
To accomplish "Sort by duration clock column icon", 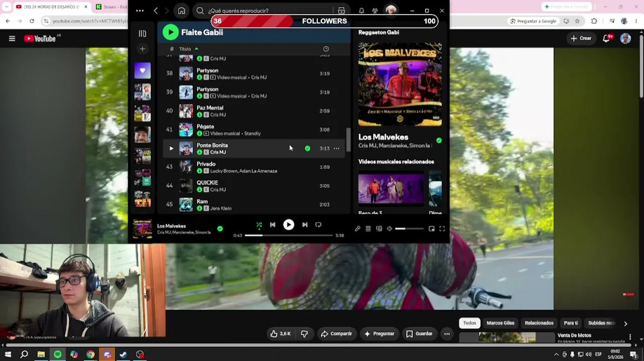I will [326, 49].
